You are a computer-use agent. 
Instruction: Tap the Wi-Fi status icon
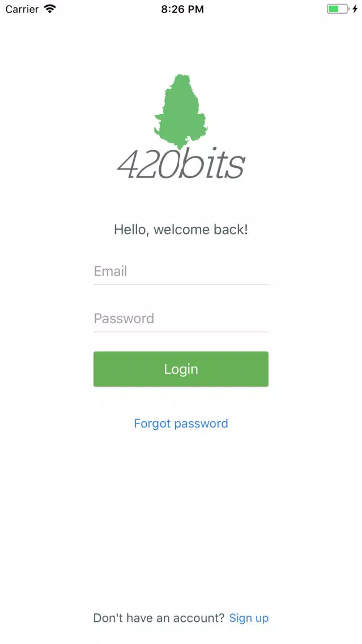click(x=50, y=9)
